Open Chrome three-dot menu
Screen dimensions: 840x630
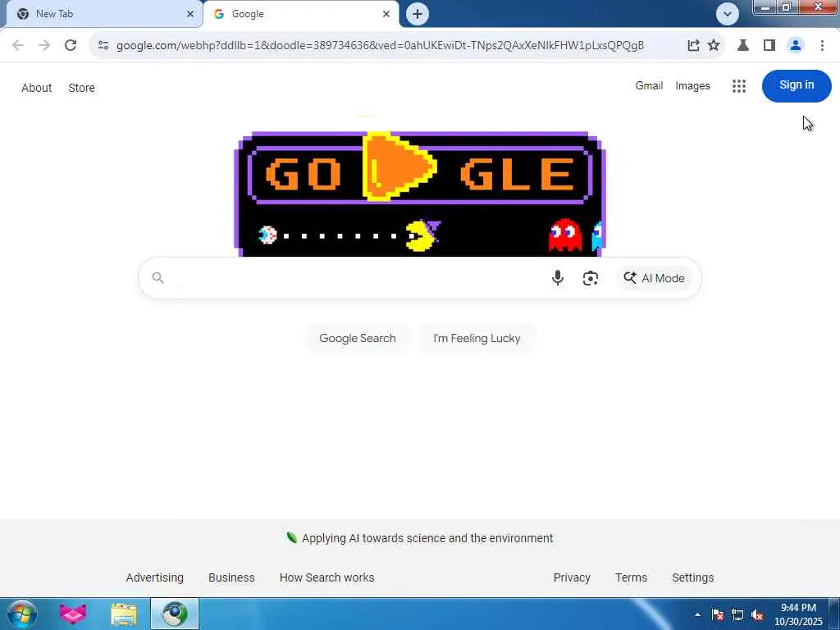pyautogui.click(x=822, y=46)
